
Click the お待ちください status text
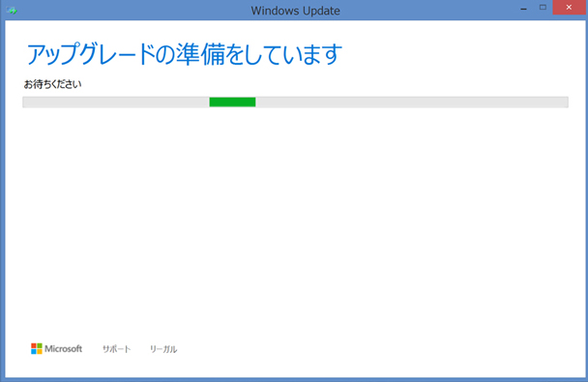52,84
